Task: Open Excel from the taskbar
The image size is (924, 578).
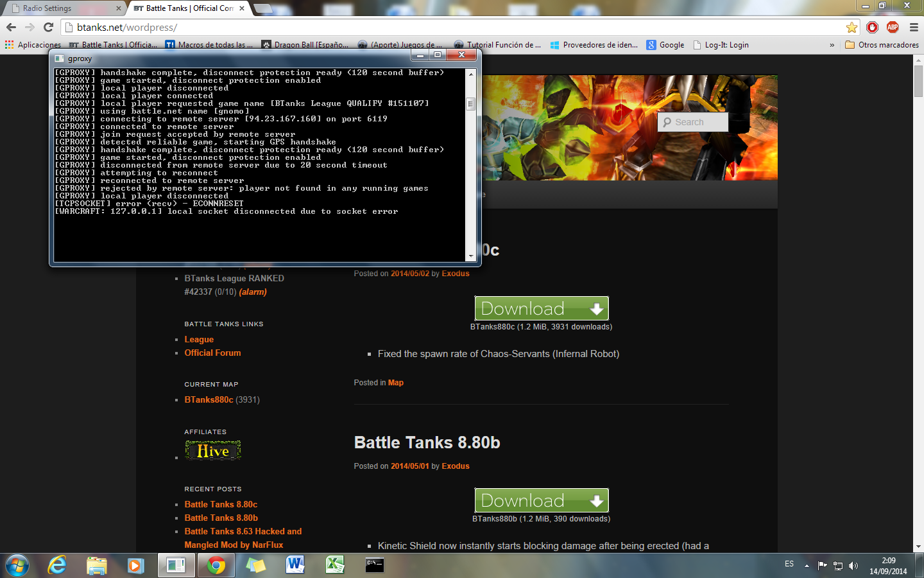Action: click(x=335, y=565)
